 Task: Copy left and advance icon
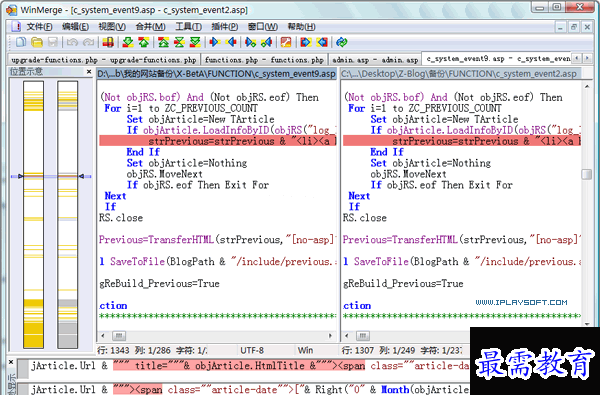click(266, 42)
